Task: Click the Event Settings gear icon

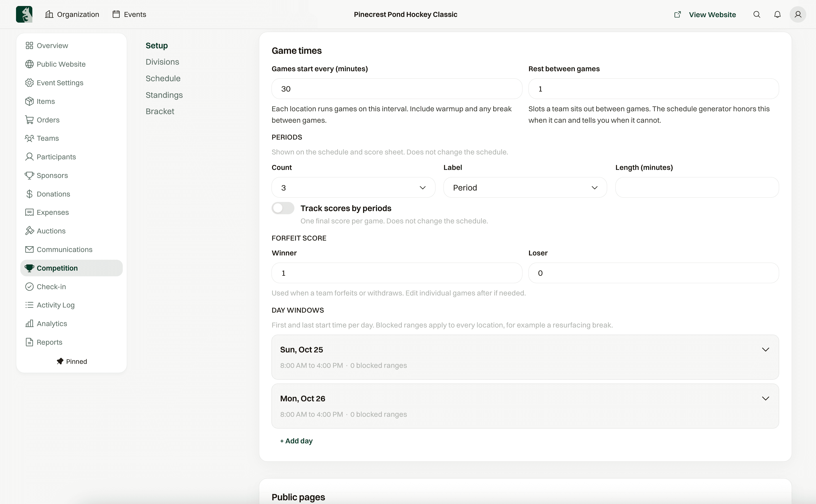Action: [29, 83]
